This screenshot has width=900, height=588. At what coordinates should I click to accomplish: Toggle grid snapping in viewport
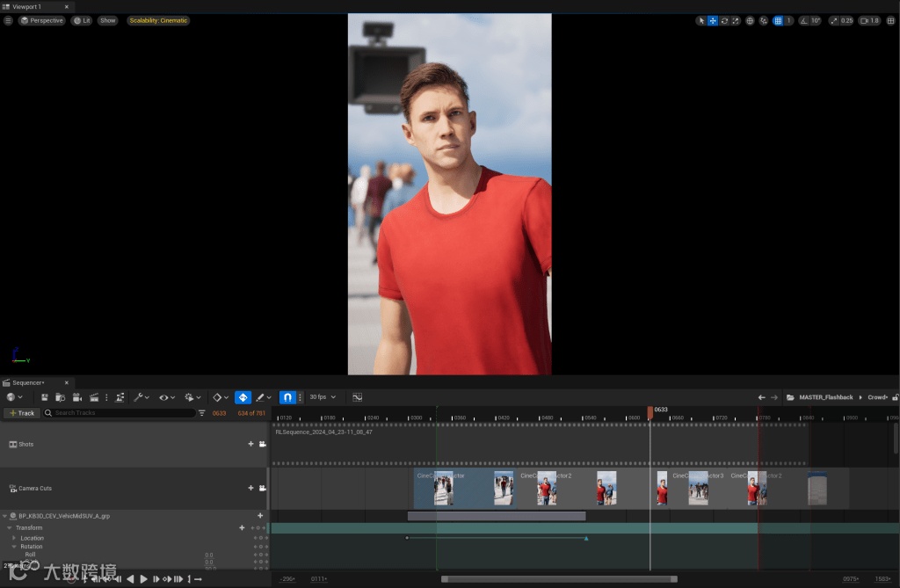778,20
